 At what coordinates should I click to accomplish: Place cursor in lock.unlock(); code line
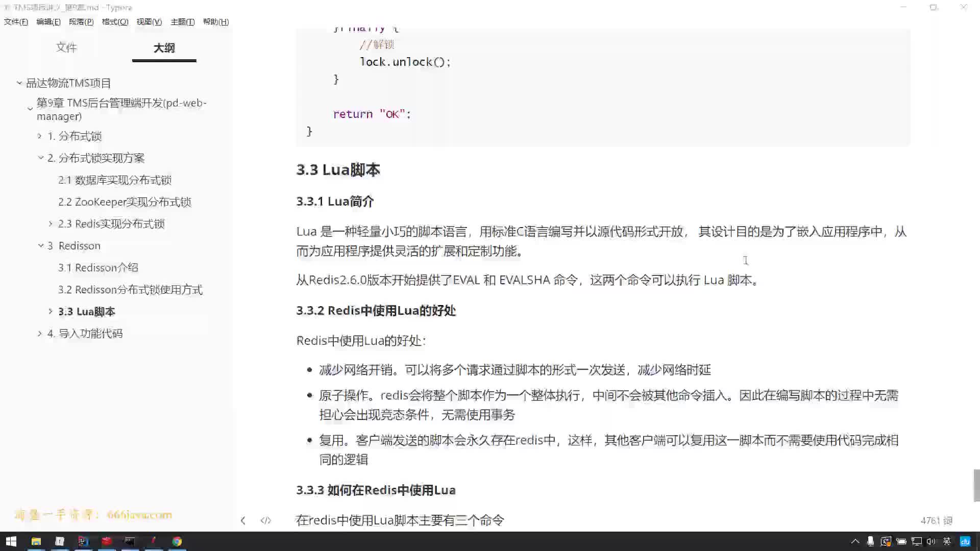point(405,62)
